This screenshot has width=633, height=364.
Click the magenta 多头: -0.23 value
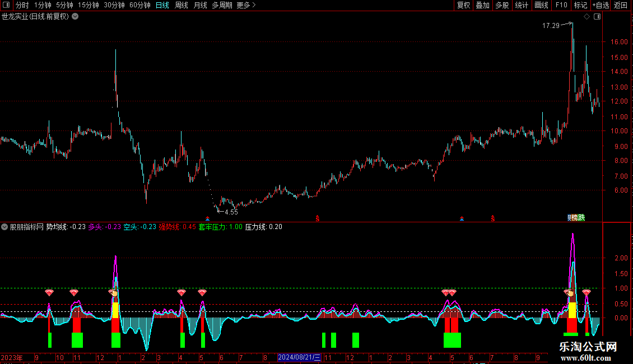[105, 227]
